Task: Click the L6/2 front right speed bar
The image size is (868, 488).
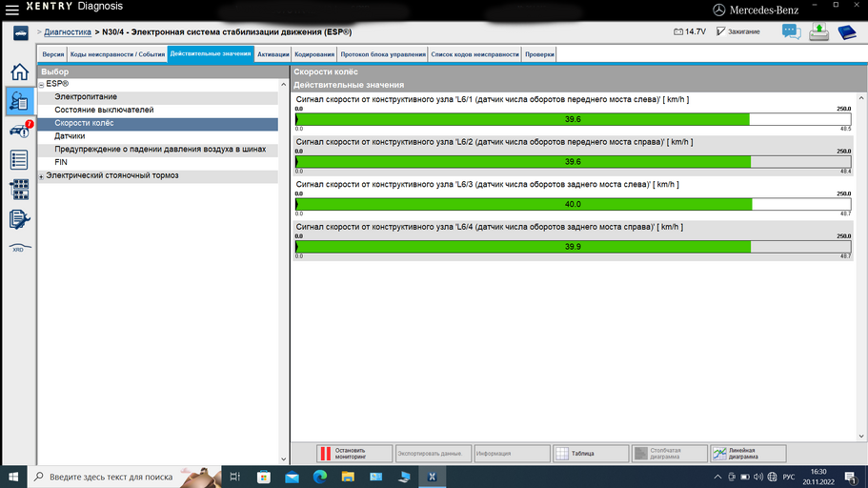Action: click(x=573, y=162)
